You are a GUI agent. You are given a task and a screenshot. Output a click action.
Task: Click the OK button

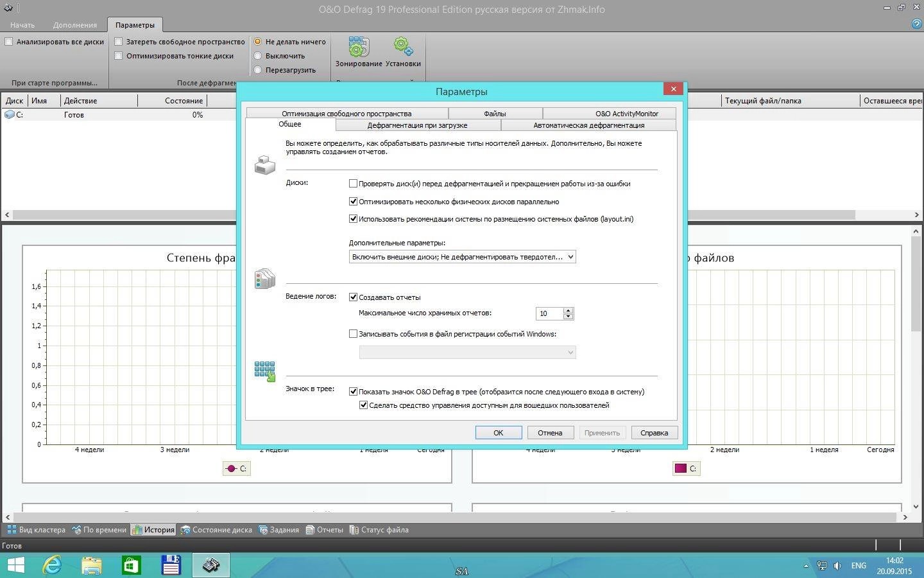tap(499, 433)
